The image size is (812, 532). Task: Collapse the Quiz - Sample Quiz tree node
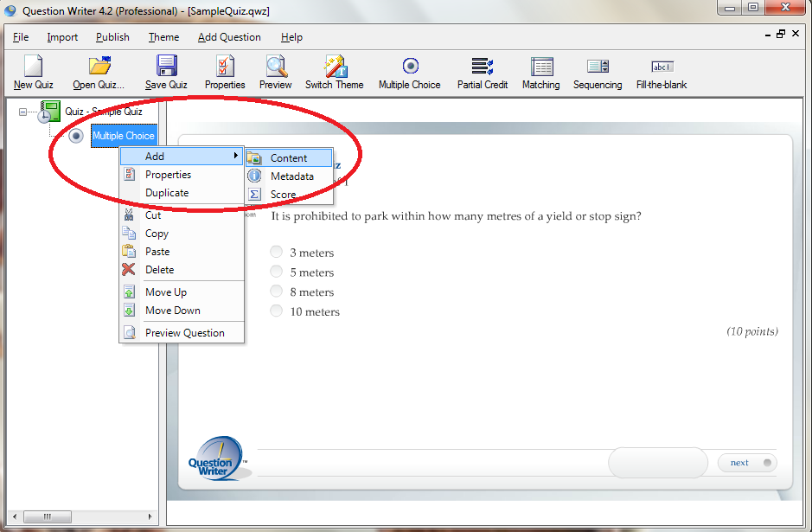click(23, 112)
